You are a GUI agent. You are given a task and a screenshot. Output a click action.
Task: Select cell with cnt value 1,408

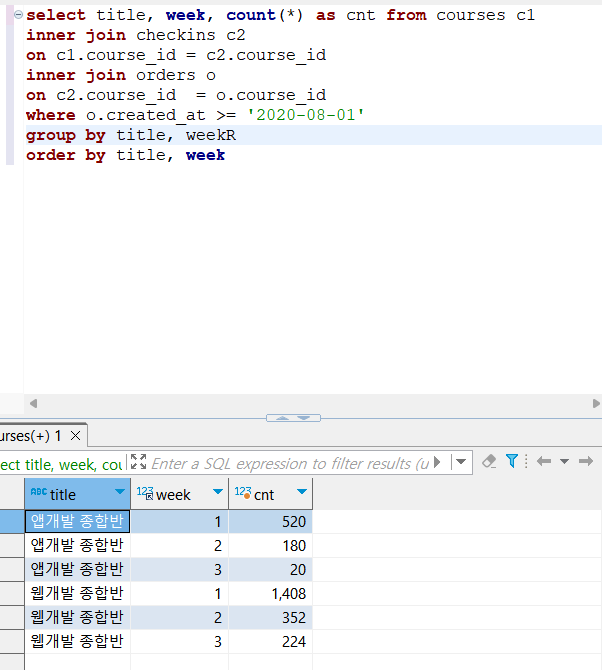point(270,594)
